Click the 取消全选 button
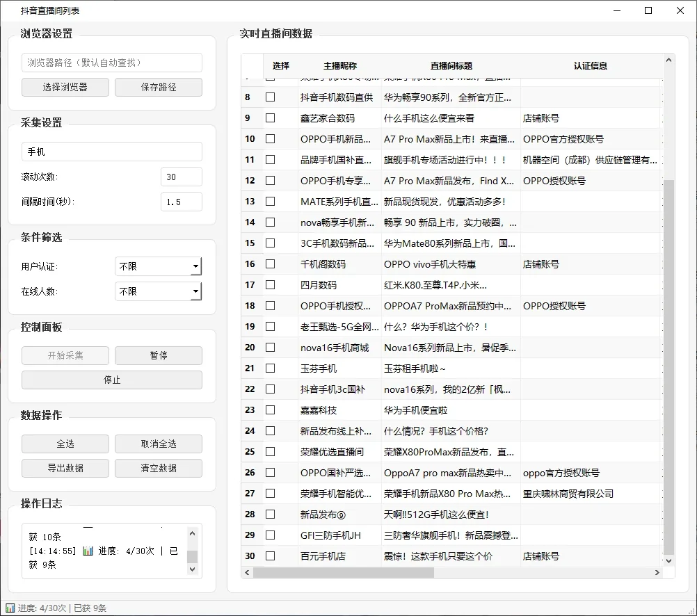 pyautogui.click(x=159, y=444)
